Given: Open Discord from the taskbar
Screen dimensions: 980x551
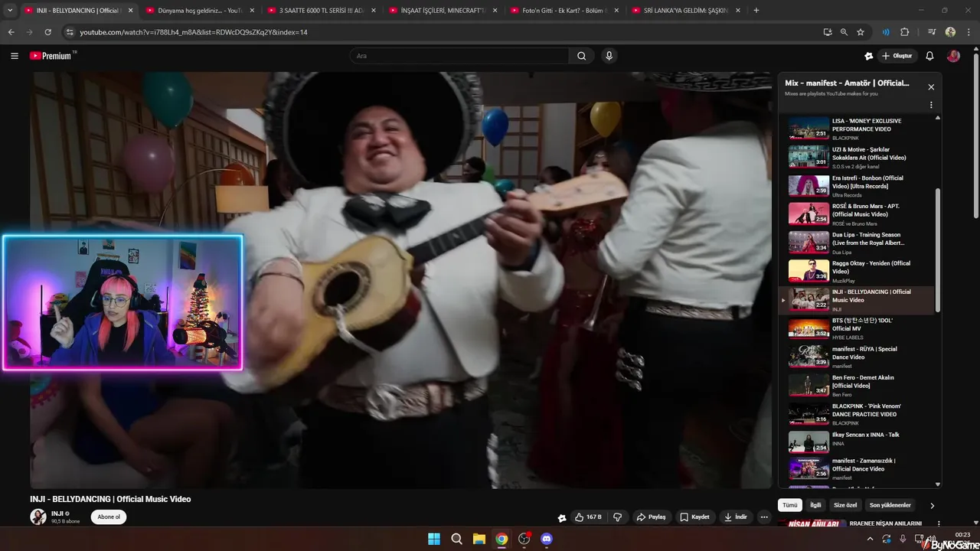Looking at the screenshot, I should click(x=546, y=539).
